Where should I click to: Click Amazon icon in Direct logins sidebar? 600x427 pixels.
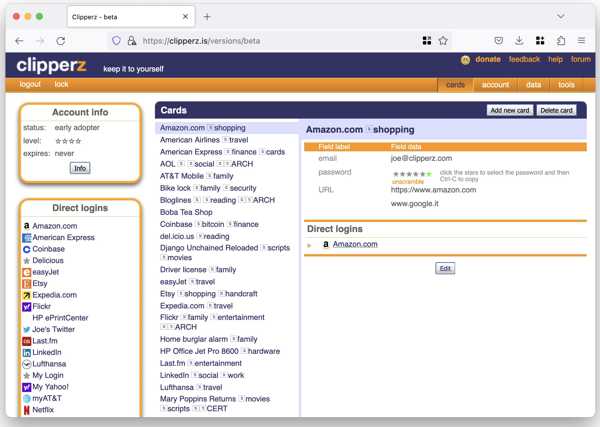click(26, 226)
